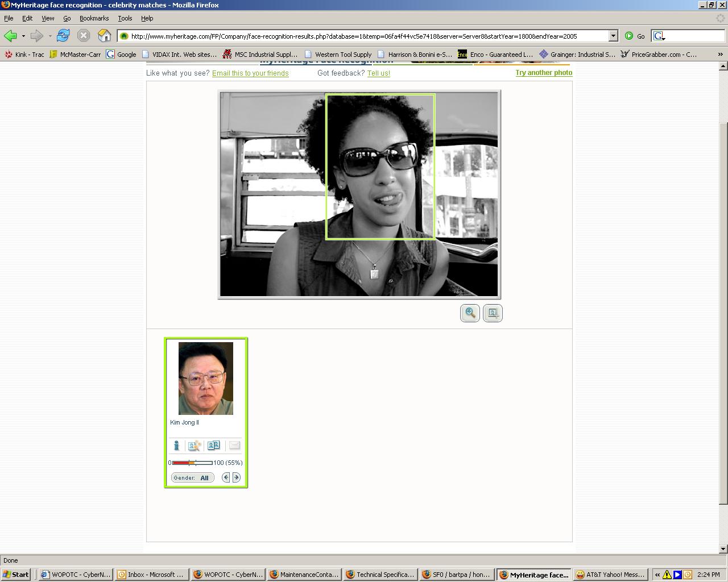Go to the Firefox home page icon

coord(104,36)
